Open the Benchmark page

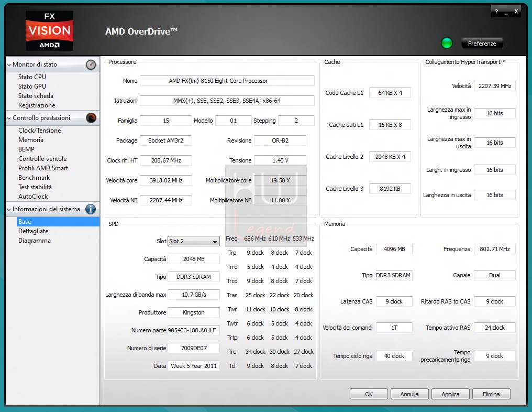click(34, 178)
